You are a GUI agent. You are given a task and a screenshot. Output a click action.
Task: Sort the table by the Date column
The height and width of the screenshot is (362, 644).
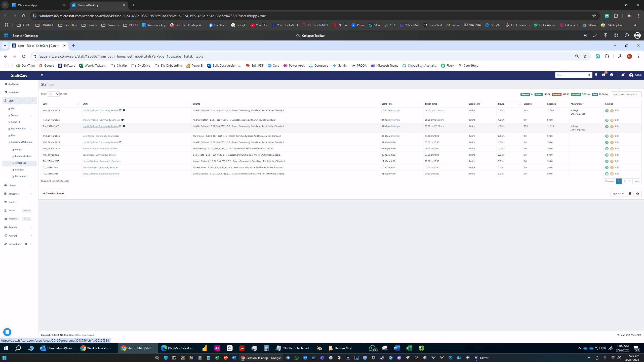(x=61, y=104)
